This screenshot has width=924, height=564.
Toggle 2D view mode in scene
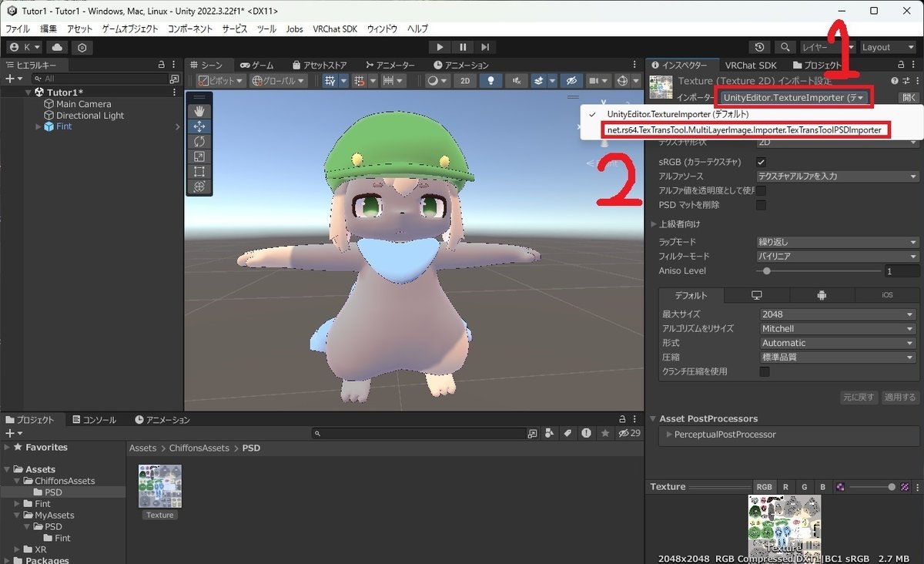(x=464, y=80)
